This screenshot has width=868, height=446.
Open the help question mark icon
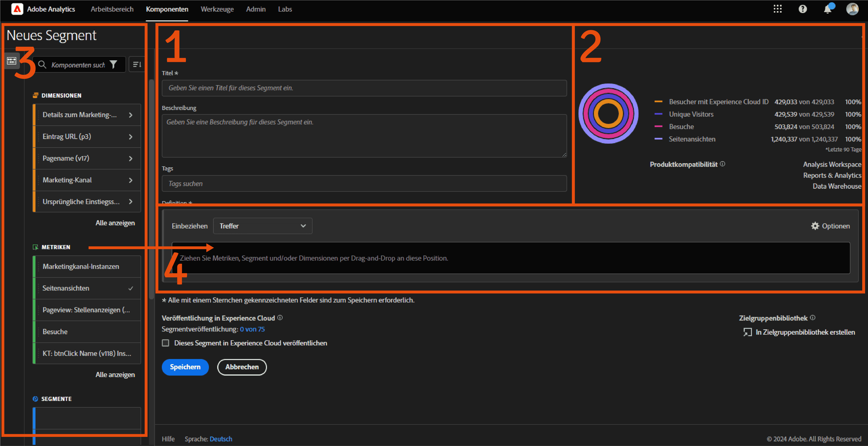pyautogui.click(x=803, y=9)
